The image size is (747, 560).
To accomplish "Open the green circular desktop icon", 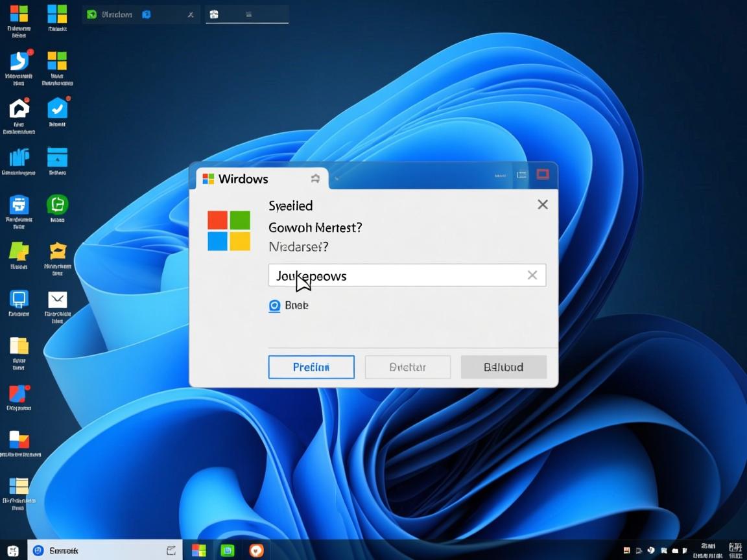I will pyautogui.click(x=57, y=205).
